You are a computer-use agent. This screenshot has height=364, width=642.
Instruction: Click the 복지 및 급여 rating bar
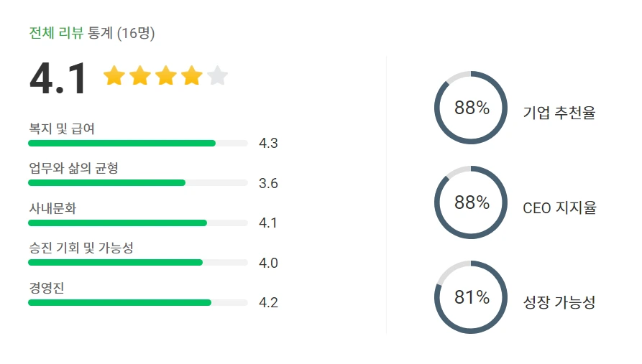pyautogui.click(x=138, y=143)
